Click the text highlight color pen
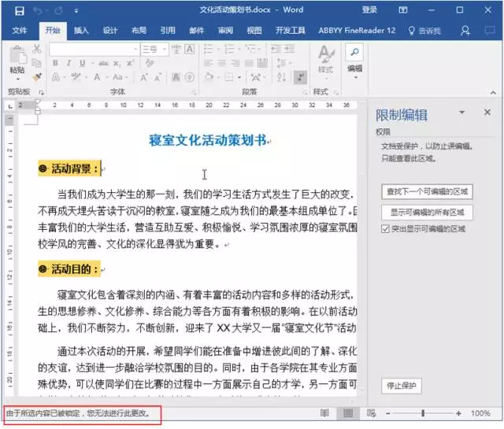The width and height of the screenshot is (504, 429). pos(76,77)
